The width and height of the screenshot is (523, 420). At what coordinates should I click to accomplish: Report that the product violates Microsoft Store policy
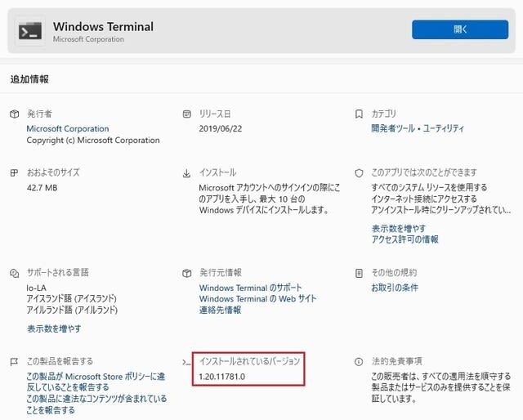(96, 382)
